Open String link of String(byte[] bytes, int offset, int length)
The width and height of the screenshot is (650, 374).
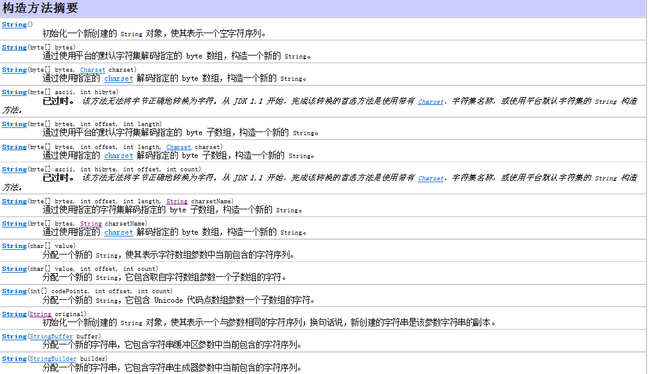[x=14, y=124]
